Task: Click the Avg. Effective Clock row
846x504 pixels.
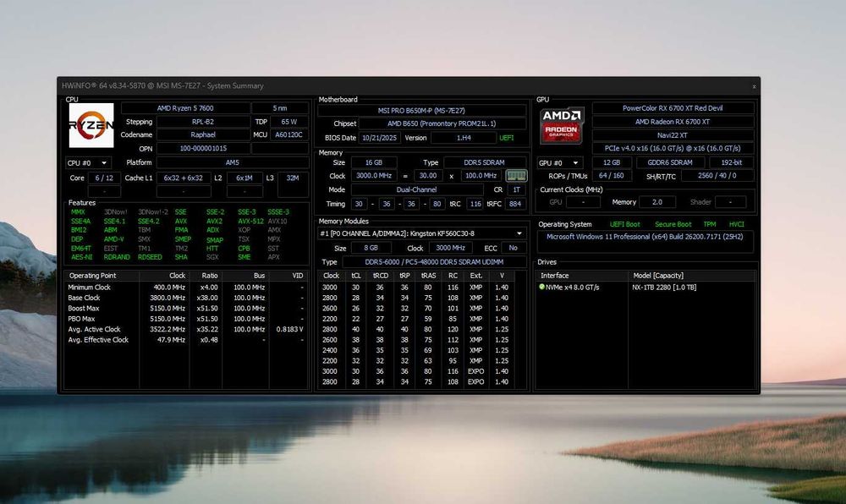Action: point(186,340)
